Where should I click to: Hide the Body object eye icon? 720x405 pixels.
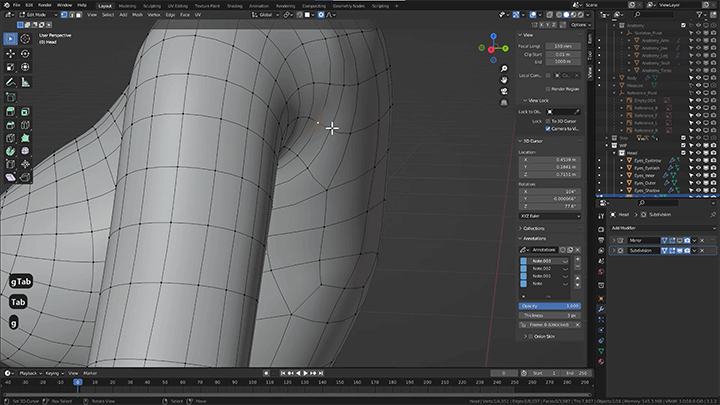[698, 78]
